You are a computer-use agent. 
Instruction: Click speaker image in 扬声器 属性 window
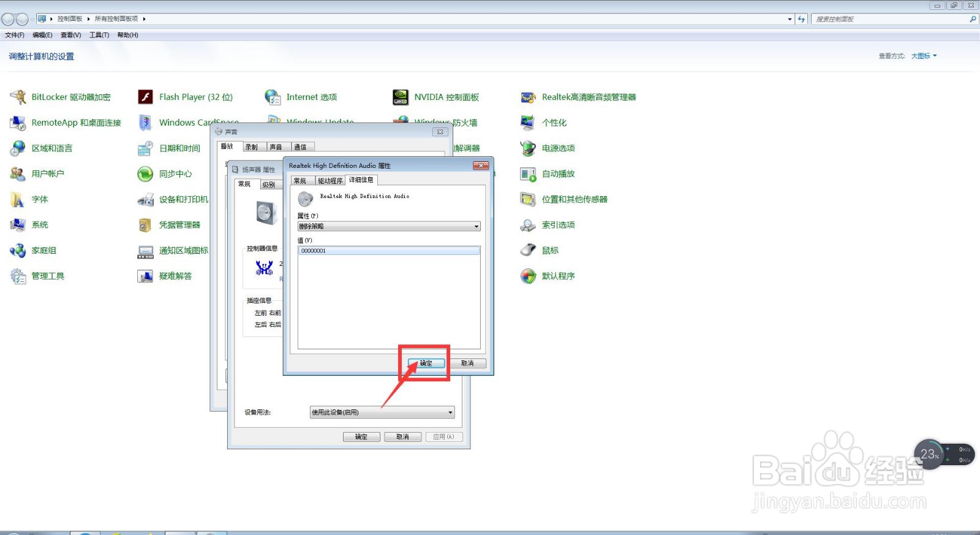point(266,213)
